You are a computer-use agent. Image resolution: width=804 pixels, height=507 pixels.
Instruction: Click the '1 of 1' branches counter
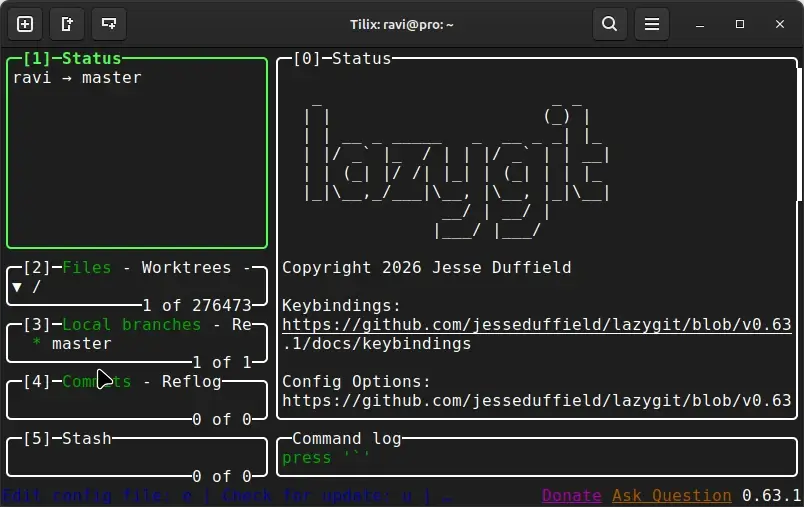[x=222, y=362]
